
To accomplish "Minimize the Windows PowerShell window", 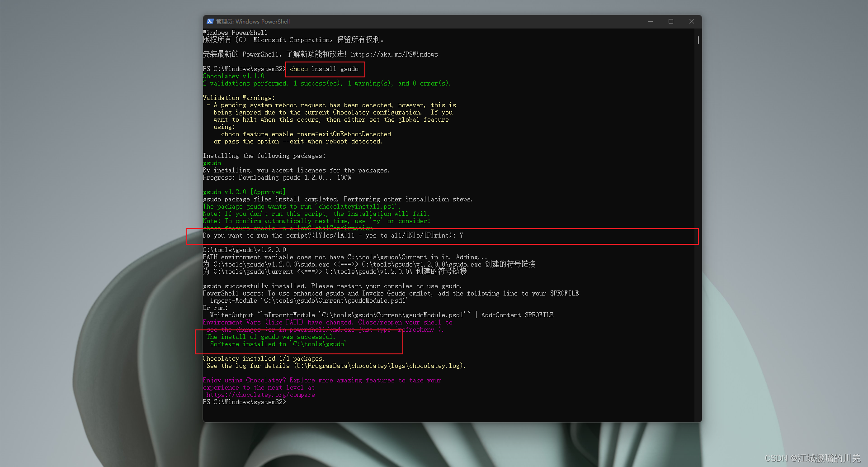I will point(651,21).
